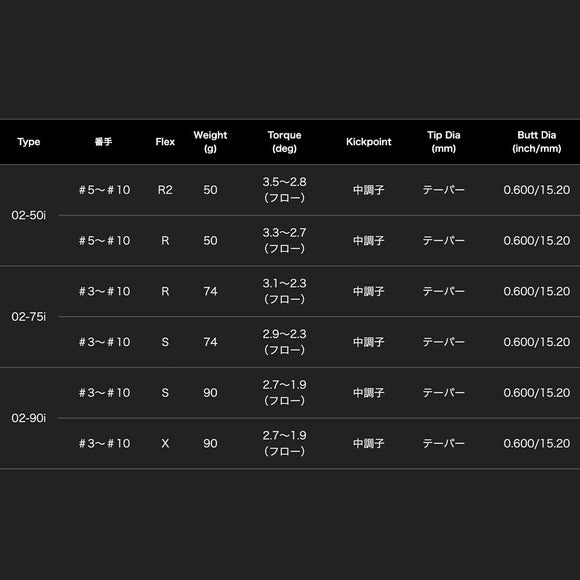Screen dimensions: 580x580
Task: Click the 02-90i type cell
Action: click(x=28, y=418)
